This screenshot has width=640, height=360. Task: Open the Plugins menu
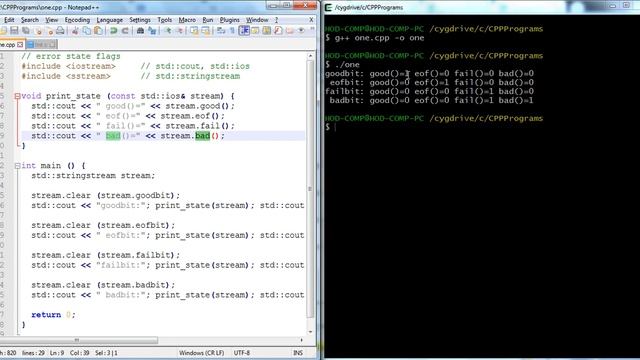[x=229, y=20]
